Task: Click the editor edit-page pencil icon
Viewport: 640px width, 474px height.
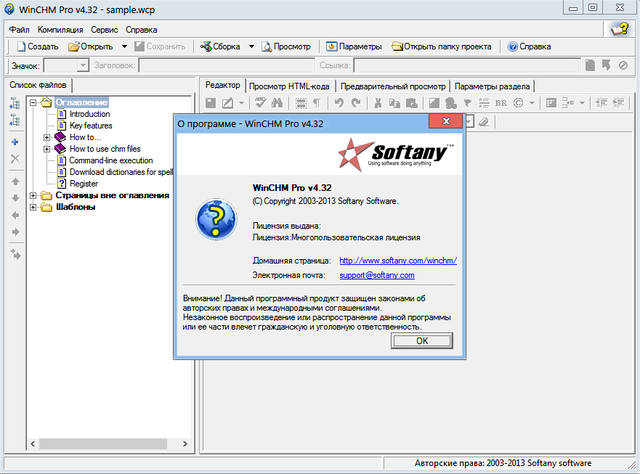Action: pos(227,103)
